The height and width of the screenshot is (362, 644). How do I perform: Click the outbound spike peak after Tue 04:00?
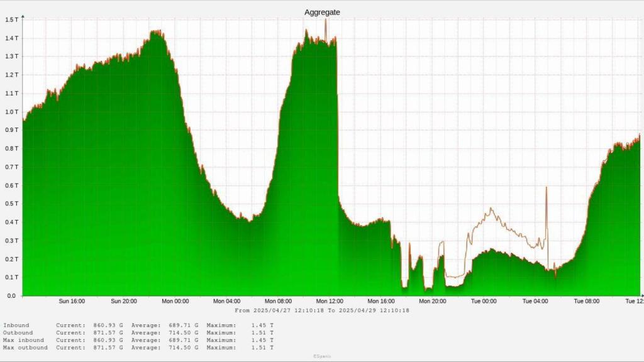(546, 187)
